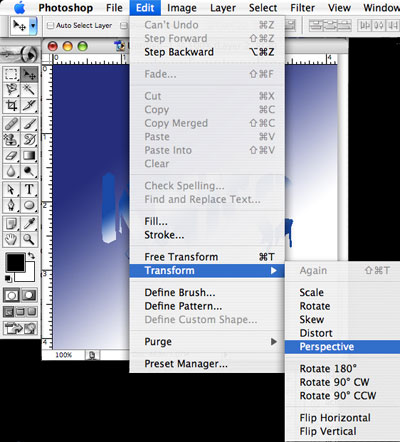This screenshot has width=400, height=442.
Task: Select the Rectangular Marquee tool
Action: tap(11, 74)
